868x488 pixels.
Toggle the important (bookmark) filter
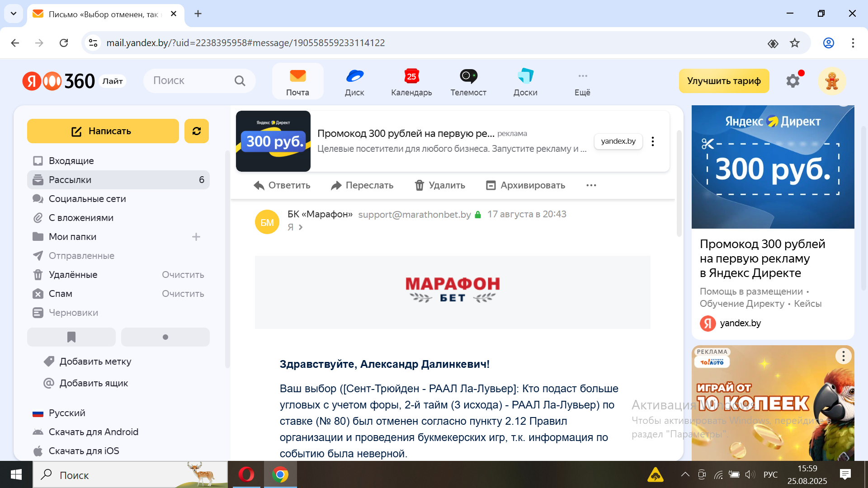click(x=71, y=337)
